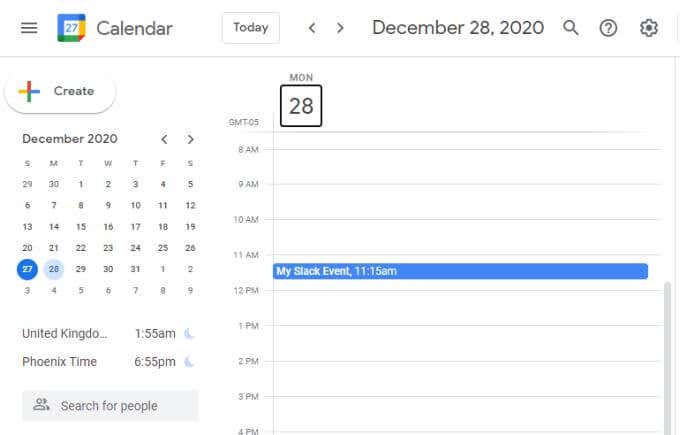680x435 pixels.
Task: Open the Settings gear menu
Action: 649,28
